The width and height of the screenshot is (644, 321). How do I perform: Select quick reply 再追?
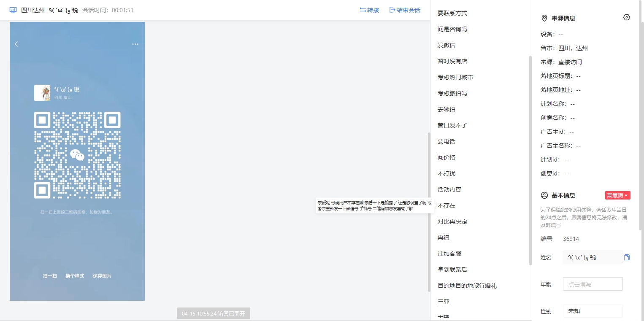pyautogui.click(x=444, y=237)
